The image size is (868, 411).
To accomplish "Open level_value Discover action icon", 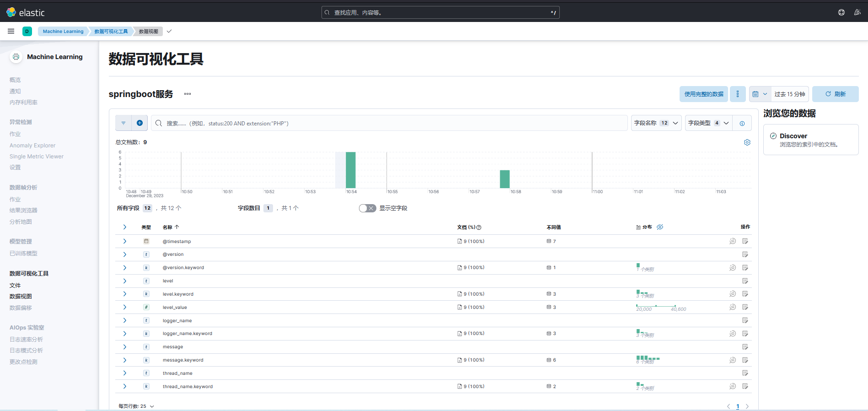I will pyautogui.click(x=745, y=307).
